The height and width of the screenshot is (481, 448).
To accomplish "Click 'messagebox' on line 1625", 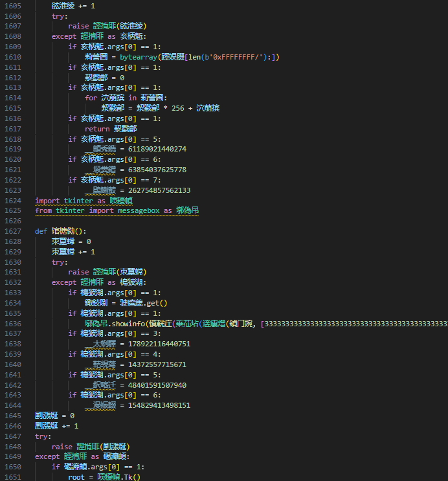I will click(x=139, y=211).
